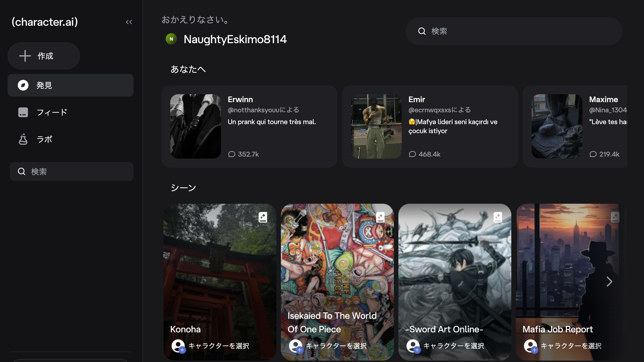
Task: Click the chat count icon on Emir card
Action: [412, 154]
